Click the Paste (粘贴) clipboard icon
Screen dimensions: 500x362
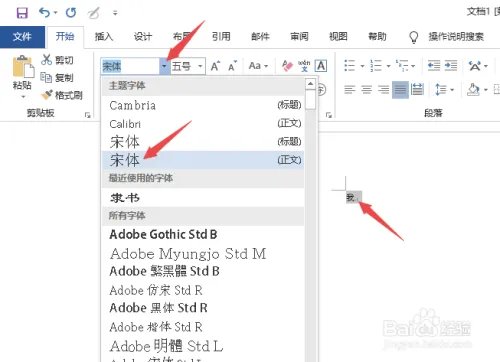(23, 67)
